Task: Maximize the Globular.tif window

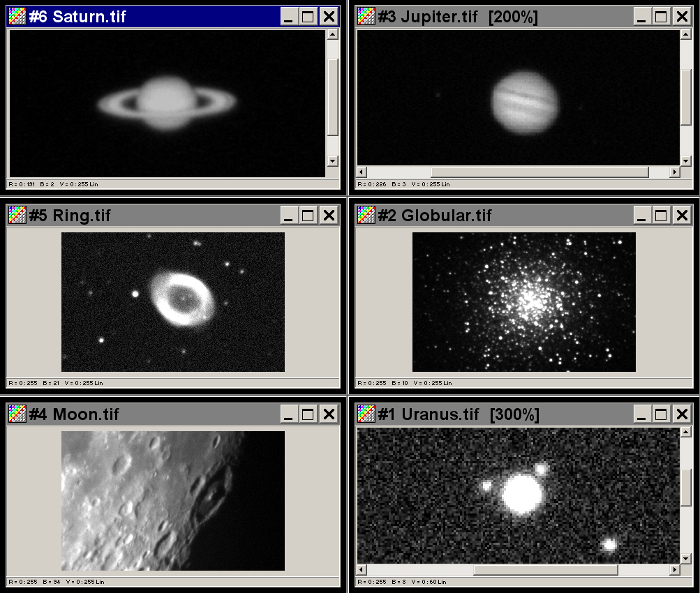Action: point(661,216)
